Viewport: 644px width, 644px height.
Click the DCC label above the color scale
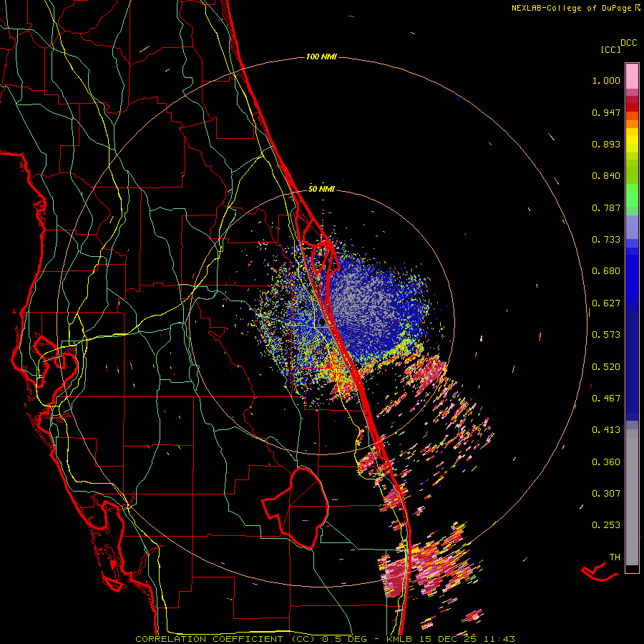[x=628, y=43]
